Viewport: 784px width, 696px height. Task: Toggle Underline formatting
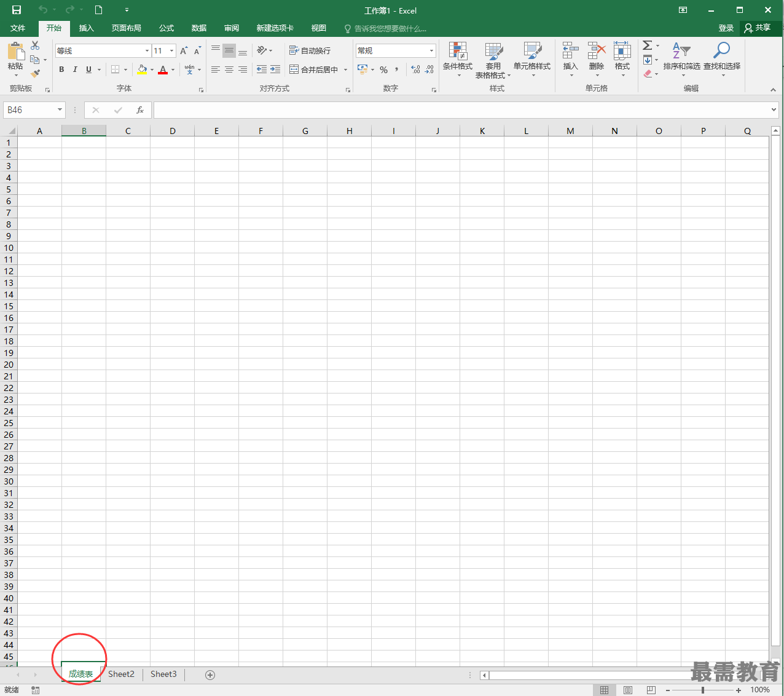point(88,69)
